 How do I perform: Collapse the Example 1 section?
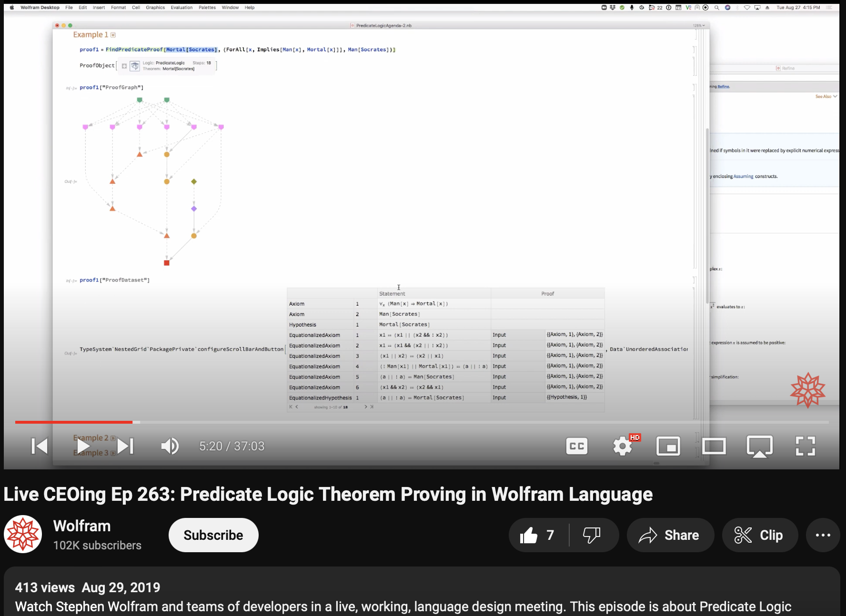coord(113,35)
